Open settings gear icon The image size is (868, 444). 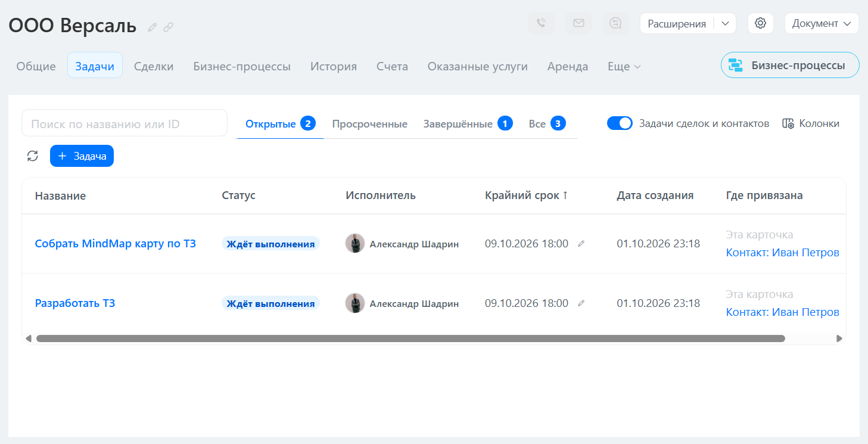tap(760, 23)
